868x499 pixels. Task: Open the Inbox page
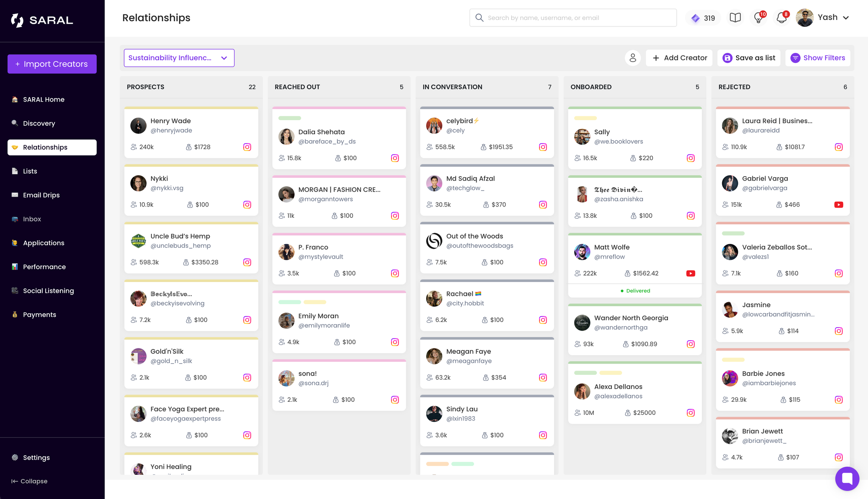pyautogui.click(x=52, y=219)
